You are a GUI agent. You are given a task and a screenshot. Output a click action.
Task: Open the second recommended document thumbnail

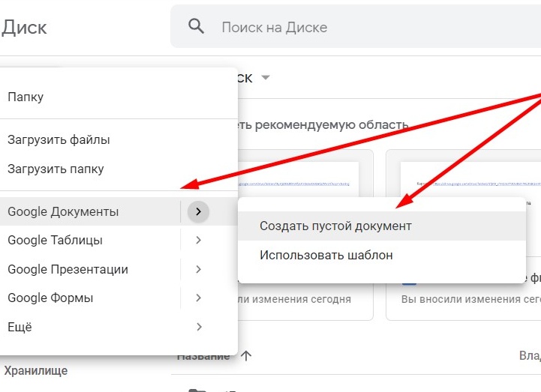464,235
